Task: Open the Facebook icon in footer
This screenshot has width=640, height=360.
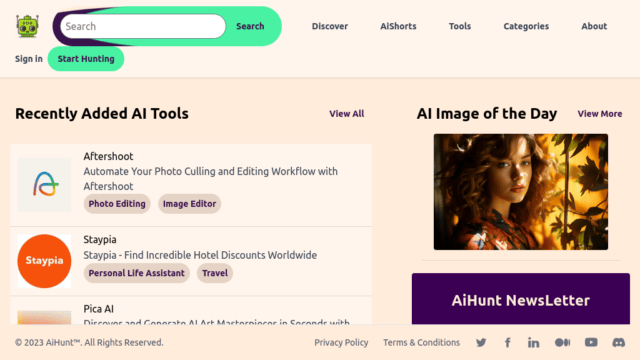Action: 507,342
